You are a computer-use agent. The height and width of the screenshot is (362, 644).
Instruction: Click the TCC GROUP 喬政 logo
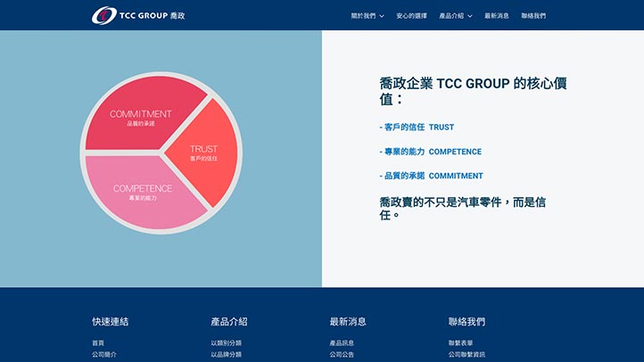(x=138, y=15)
